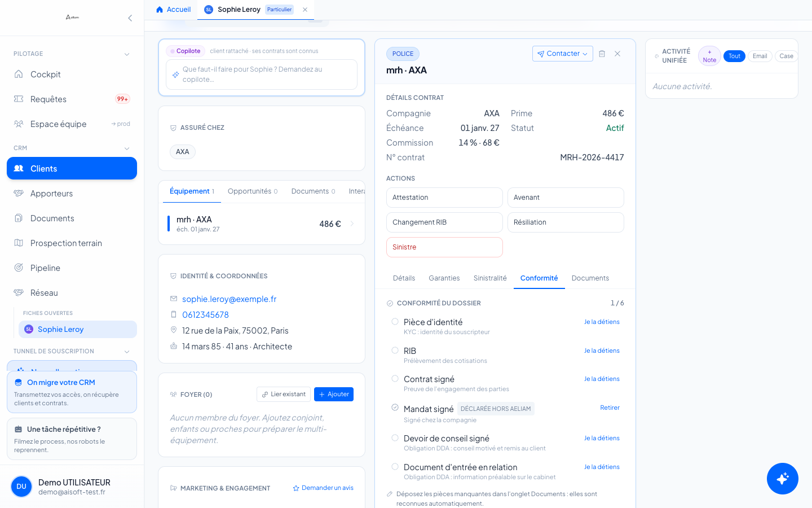Add a Note in Activité unifiée
Viewport: 812px width, 508px height.
(x=709, y=56)
